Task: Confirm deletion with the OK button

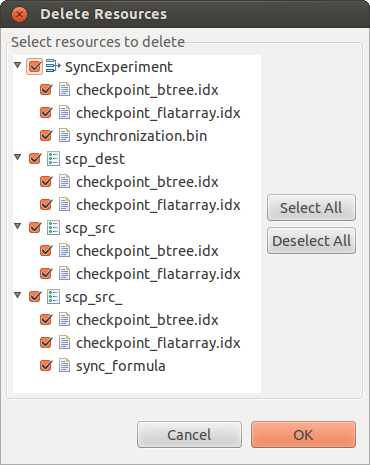Action: 303,435
